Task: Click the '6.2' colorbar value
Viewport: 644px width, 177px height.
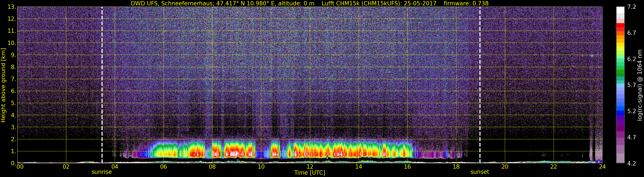Action: click(632, 59)
